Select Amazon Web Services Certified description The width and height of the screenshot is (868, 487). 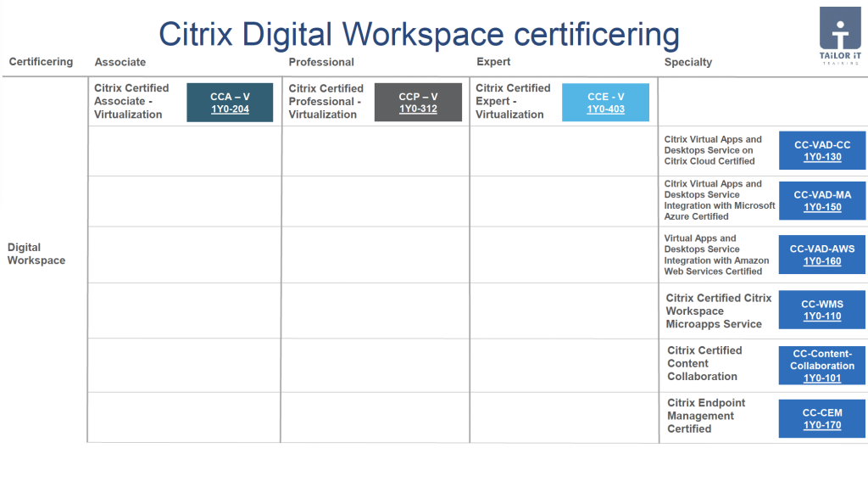(x=716, y=255)
